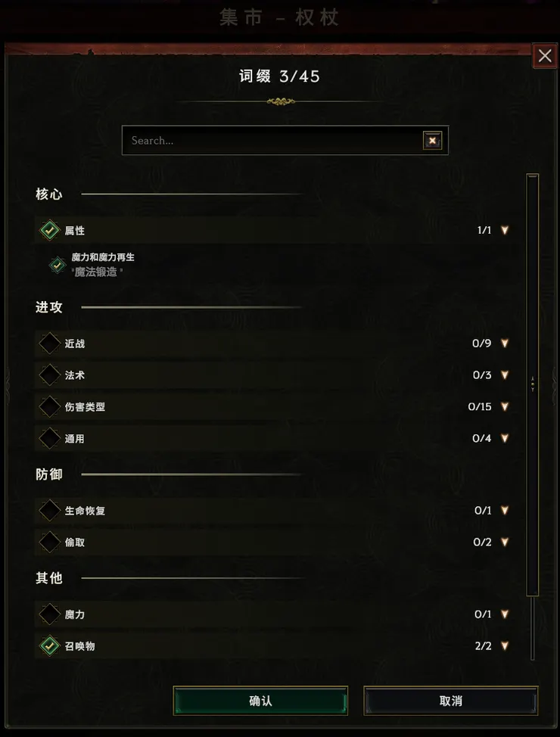Select the diamond icon next to 伤害类型
This screenshot has height=737, width=560.
point(49,406)
